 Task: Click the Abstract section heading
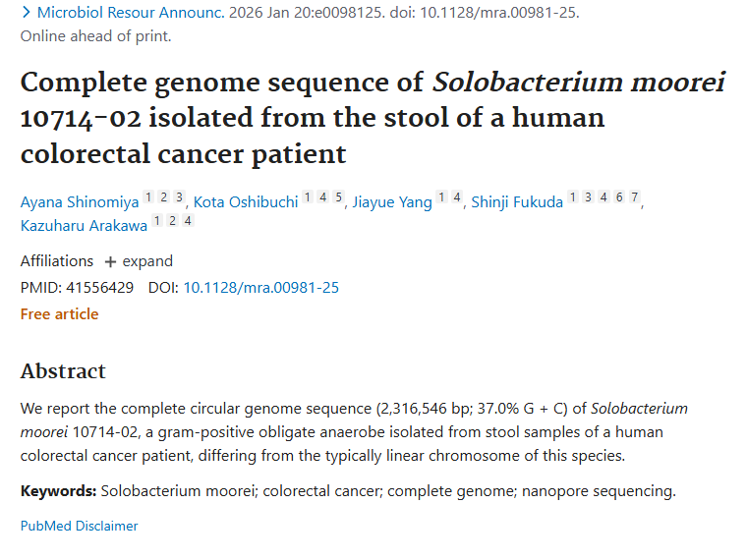click(63, 371)
